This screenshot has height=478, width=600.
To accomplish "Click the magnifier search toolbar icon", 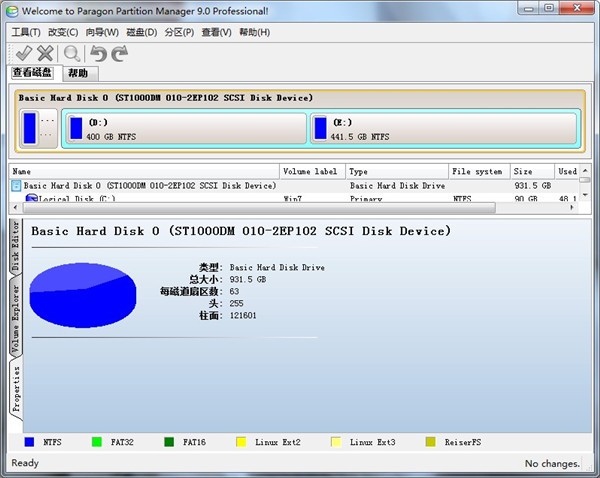I will pyautogui.click(x=72, y=53).
